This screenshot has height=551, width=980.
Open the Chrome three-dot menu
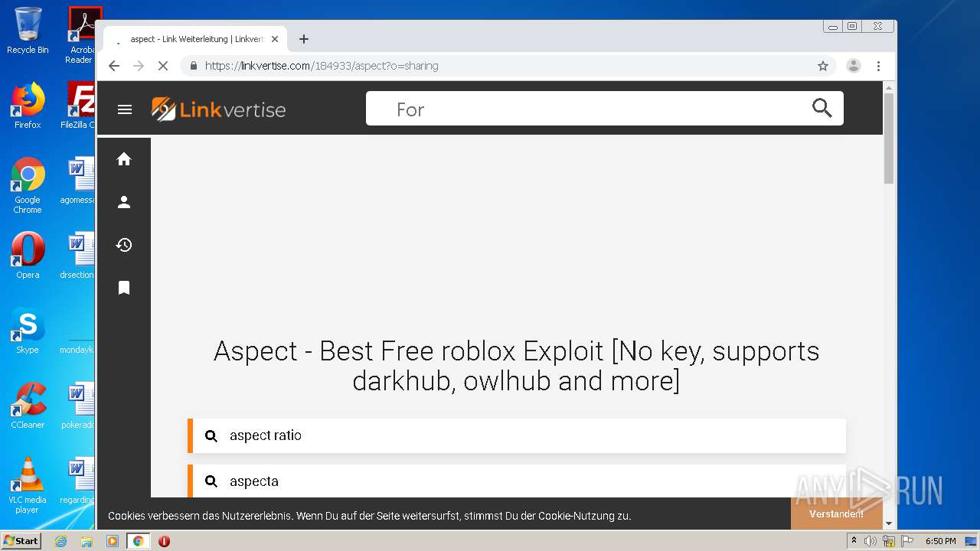pyautogui.click(x=878, y=66)
